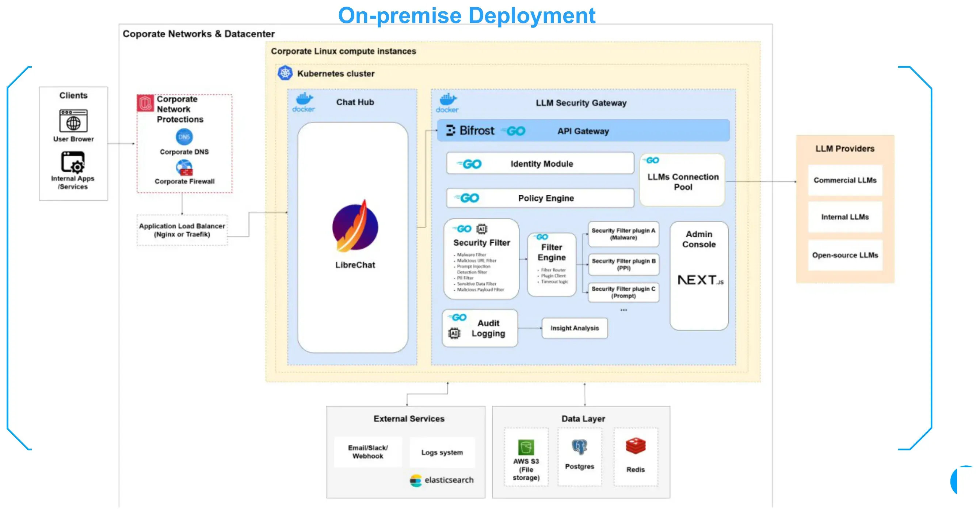The height and width of the screenshot is (514, 980).
Task: Click the AWS S3 green bucket icon
Action: (526, 447)
